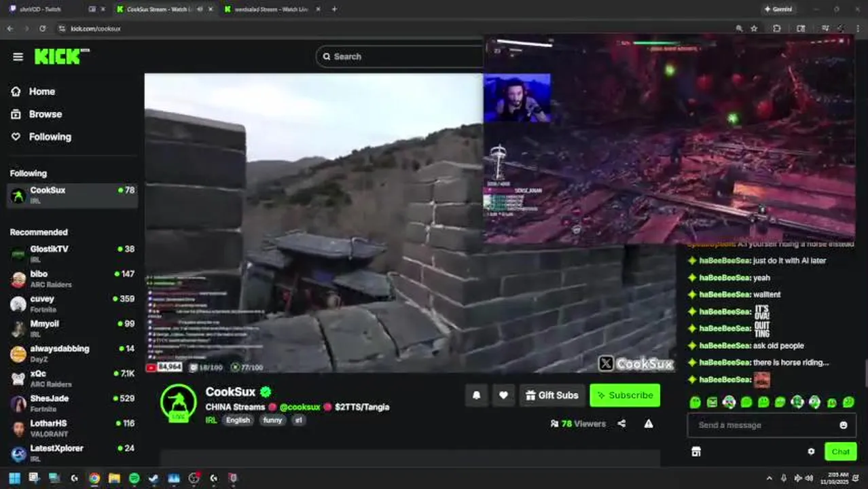Open Chrome extensions puzzle icon
This screenshot has height=489, width=868.
[777, 29]
